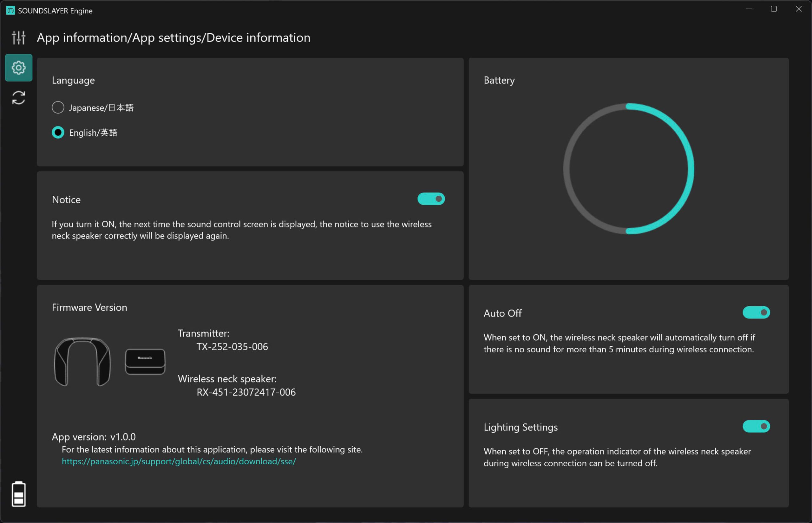Image resolution: width=812 pixels, height=523 pixels.
Task: Select the gear settings sidebar icon
Action: click(x=18, y=68)
